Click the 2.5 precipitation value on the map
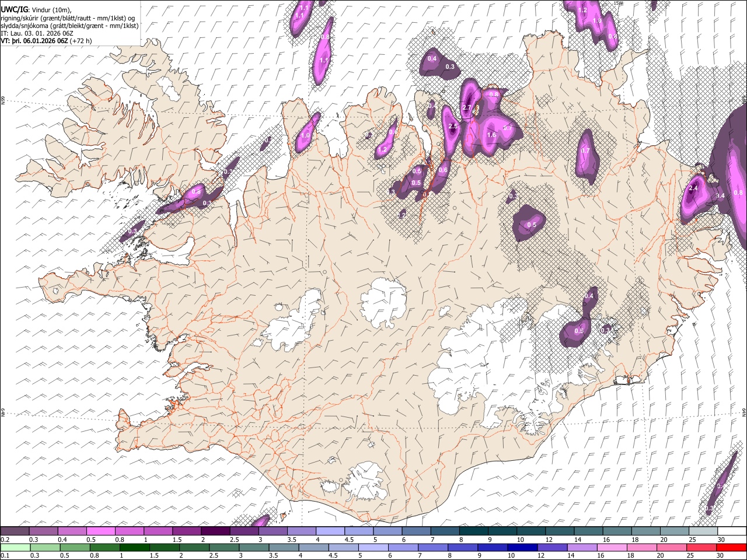The height and width of the screenshot is (560, 747). tap(453, 126)
